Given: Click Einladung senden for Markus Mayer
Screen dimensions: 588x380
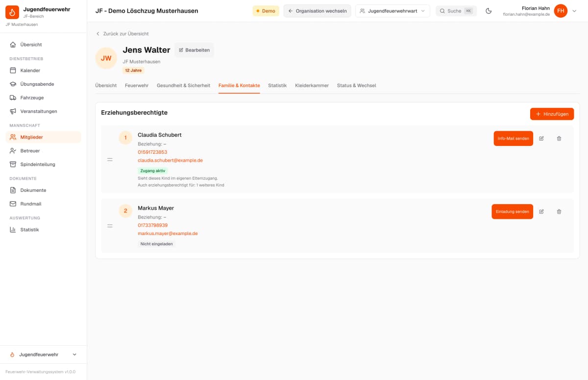Looking at the screenshot, I should coord(512,212).
